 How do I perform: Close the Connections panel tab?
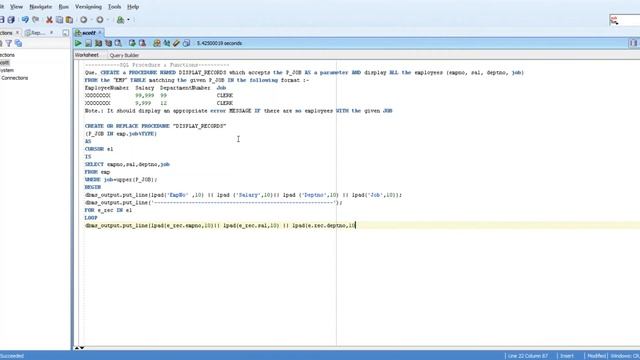[x=17, y=33]
